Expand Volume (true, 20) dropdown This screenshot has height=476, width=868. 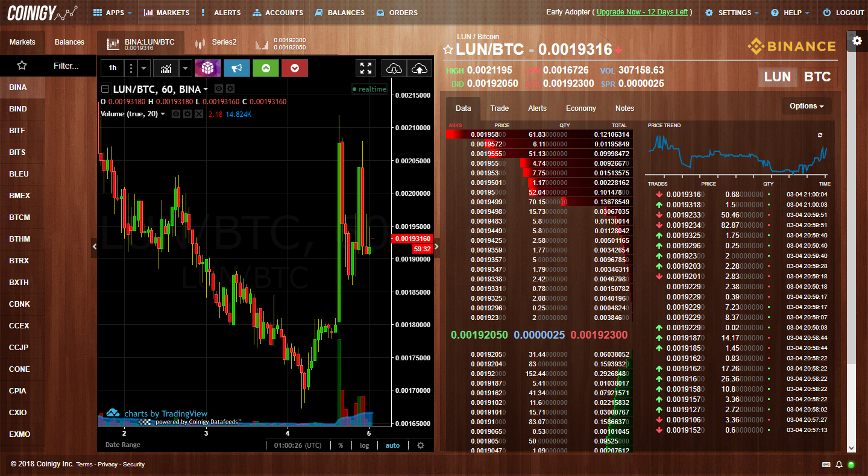click(x=163, y=114)
